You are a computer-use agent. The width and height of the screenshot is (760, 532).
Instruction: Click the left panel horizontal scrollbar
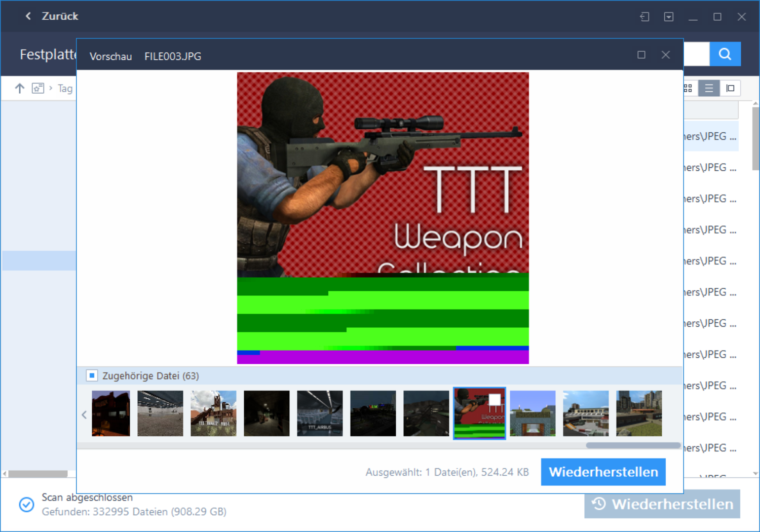(x=38, y=474)
